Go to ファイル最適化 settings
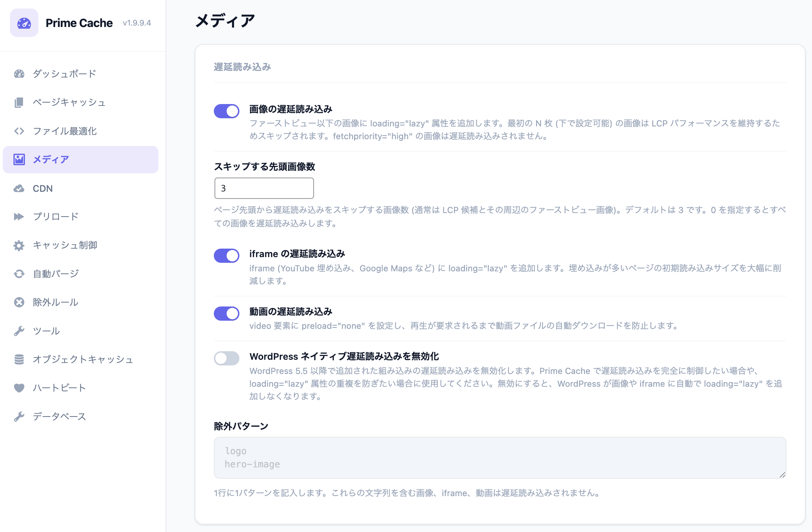Screen dimensions: 812x532 (81, 131)
